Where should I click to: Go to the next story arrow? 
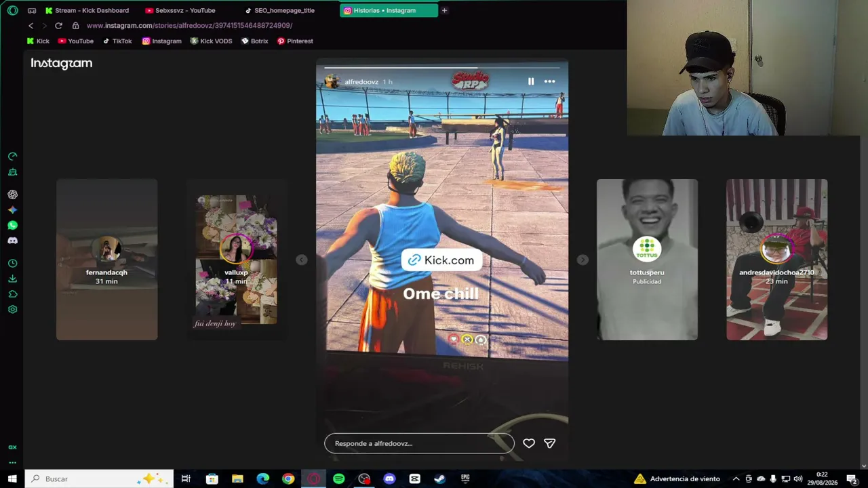[583, 260]
